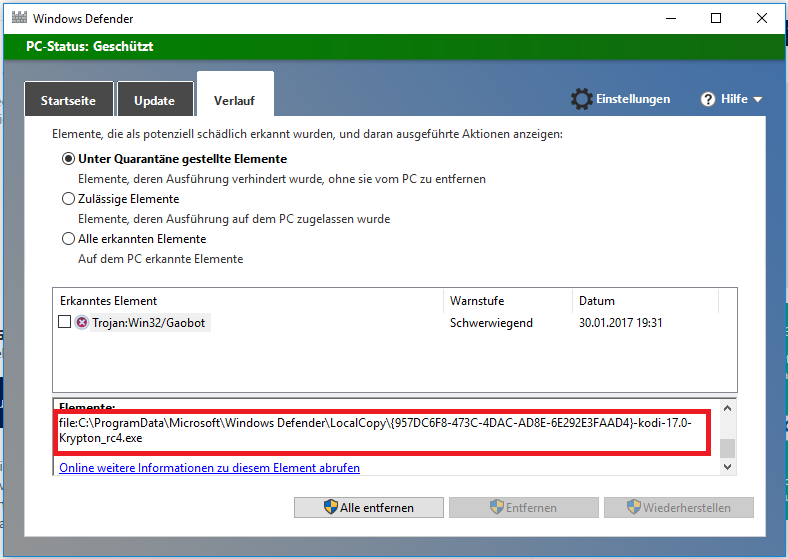This screenshot has width=788, height=559.
Task: Click the Wiederherstellen button
Action: (x=678, y=508)
